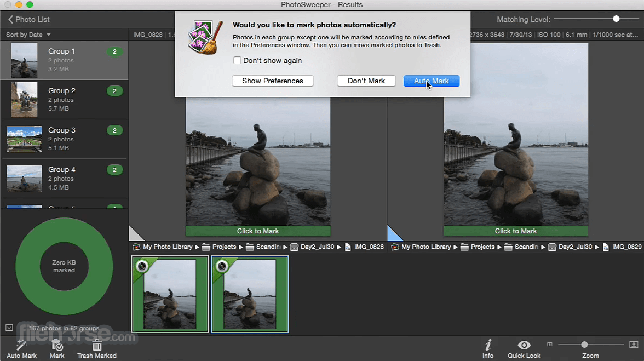The image size is (644, 361).
Task: Click the small zoom-out image icon
Action: [550, 345]
